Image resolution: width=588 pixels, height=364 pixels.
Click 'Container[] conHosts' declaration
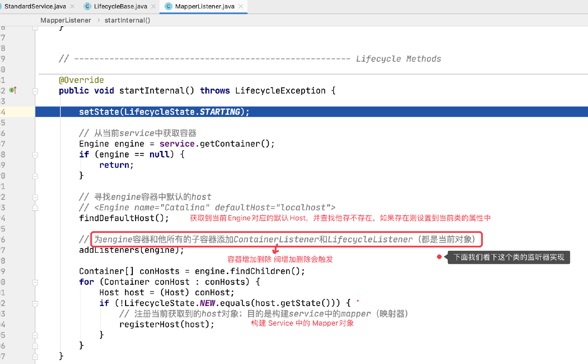[x=129, y=271]
